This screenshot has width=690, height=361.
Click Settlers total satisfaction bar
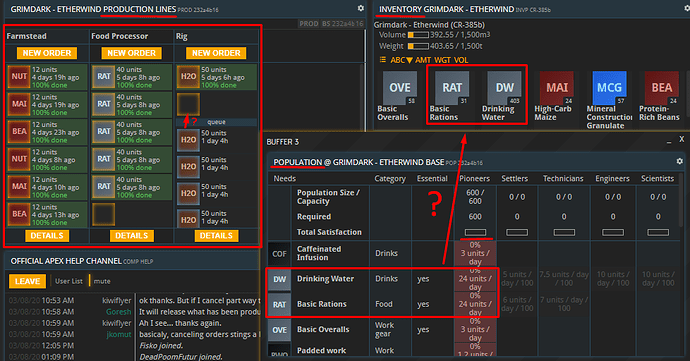pyautogui.click(x=517, y=232)
